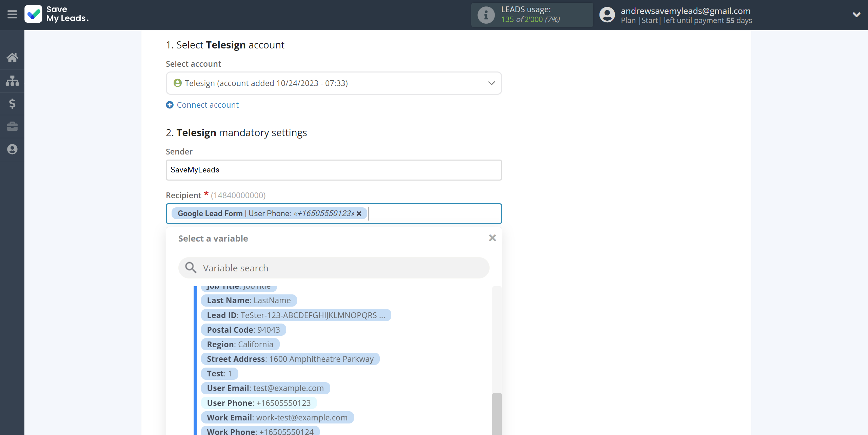Remove the User Phone tag from Recipient
Screen dimensions: 868x435
pyautogui.click(x=359, y=213)
